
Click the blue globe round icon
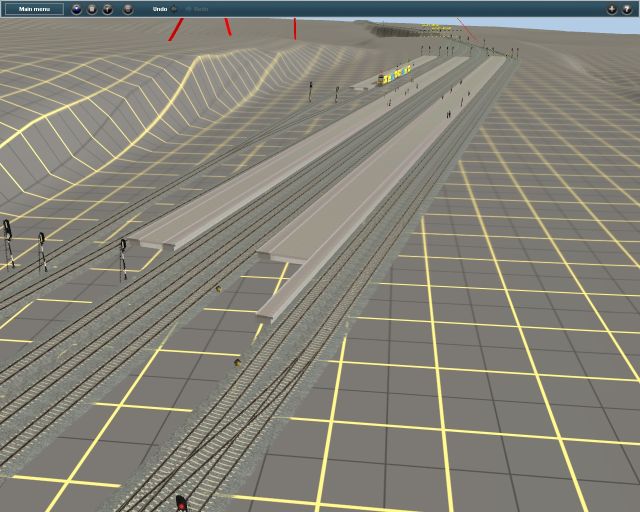pos(75,9)
